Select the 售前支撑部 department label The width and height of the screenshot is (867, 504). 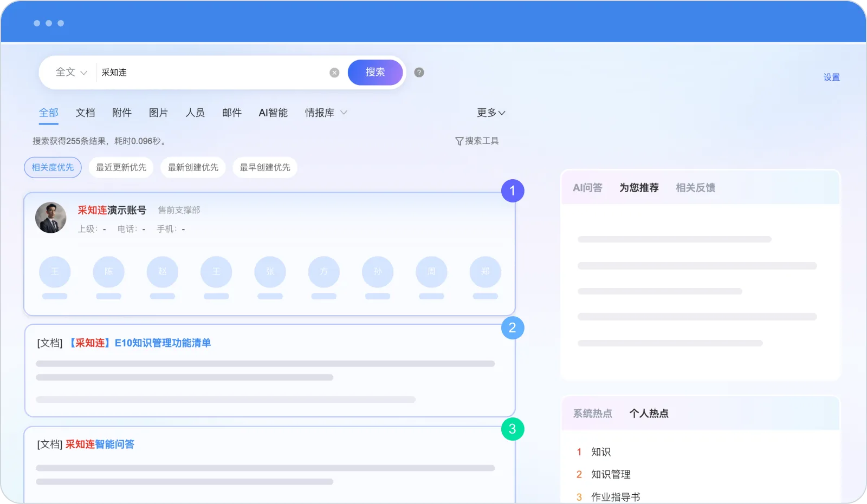tap(179, 210)
